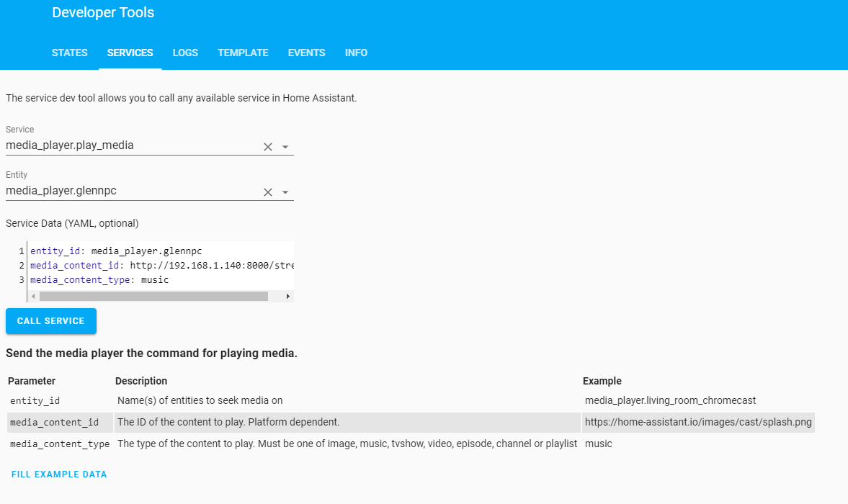848x504 pixels.
Task: Clear the Service field with X icon
Action: [x=267, y=146]
